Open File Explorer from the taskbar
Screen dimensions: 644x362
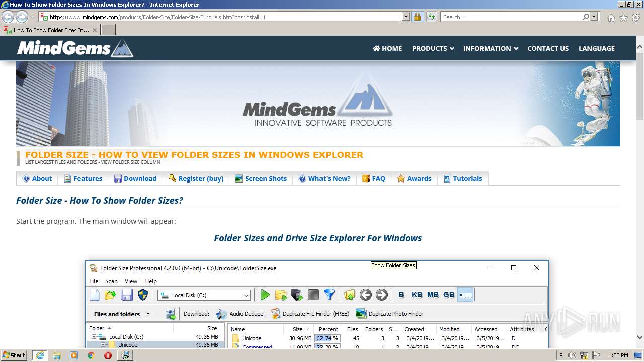[x=57, y=355]
